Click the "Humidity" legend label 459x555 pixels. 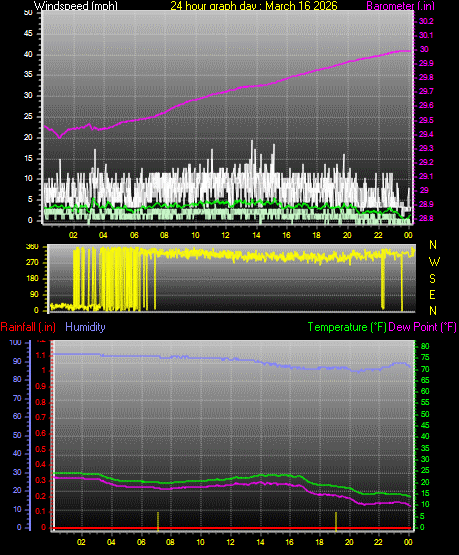pyautogui.click(x=85, y=327)
